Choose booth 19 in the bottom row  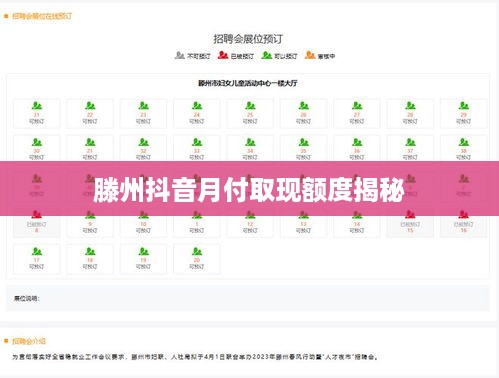point(143,259)
